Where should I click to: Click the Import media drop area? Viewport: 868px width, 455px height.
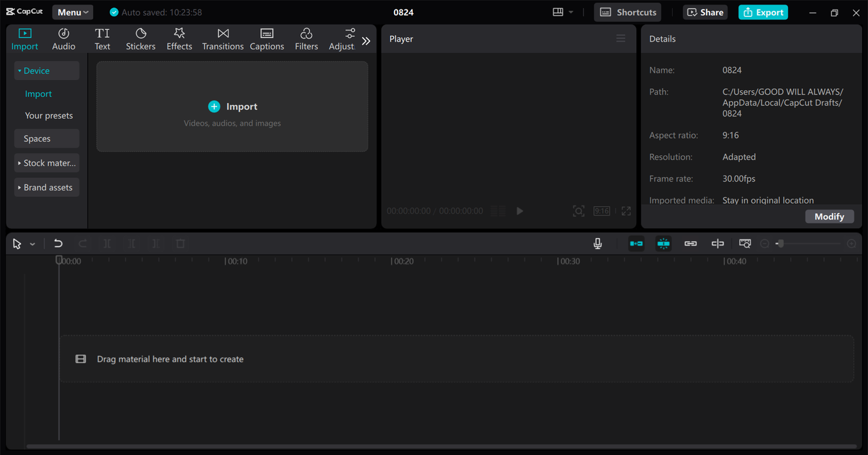(x=232, y=106)
